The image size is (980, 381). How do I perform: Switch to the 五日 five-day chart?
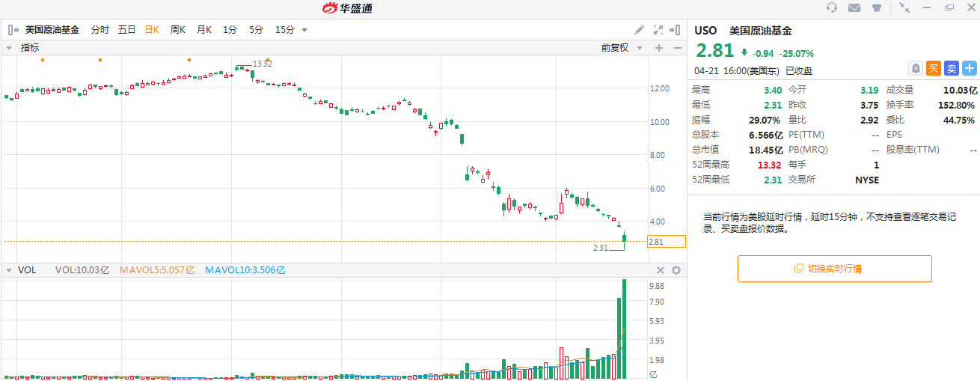coord(126,30)
